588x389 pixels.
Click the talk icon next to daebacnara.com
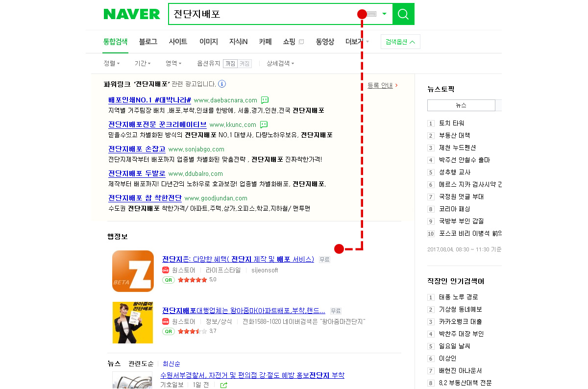[x=265, y=100]
